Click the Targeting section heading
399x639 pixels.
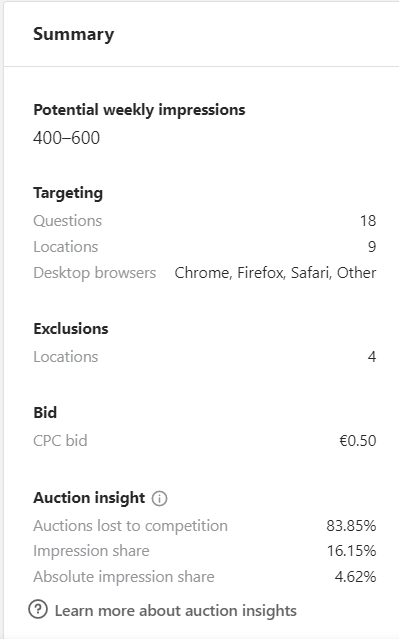point(68,193)
